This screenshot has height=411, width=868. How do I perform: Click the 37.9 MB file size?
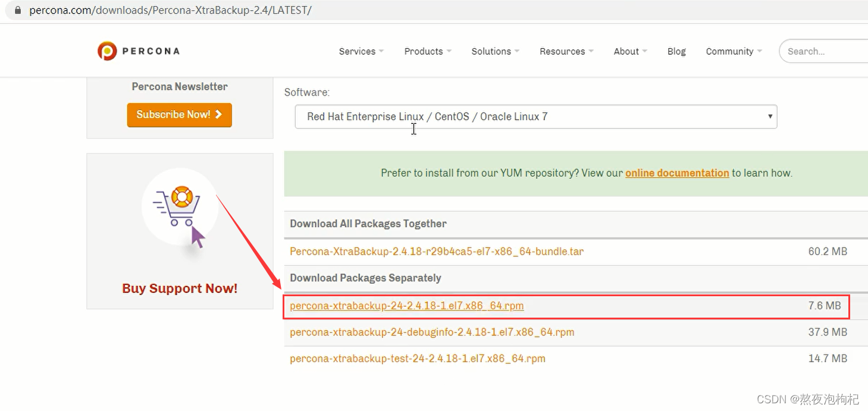click(x=828, y=332)
